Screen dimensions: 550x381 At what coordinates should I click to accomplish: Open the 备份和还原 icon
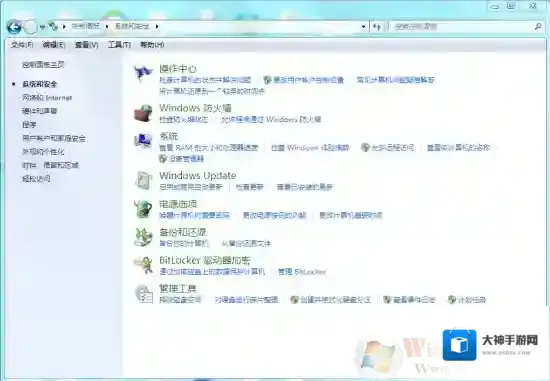click(x=143, y=237)
